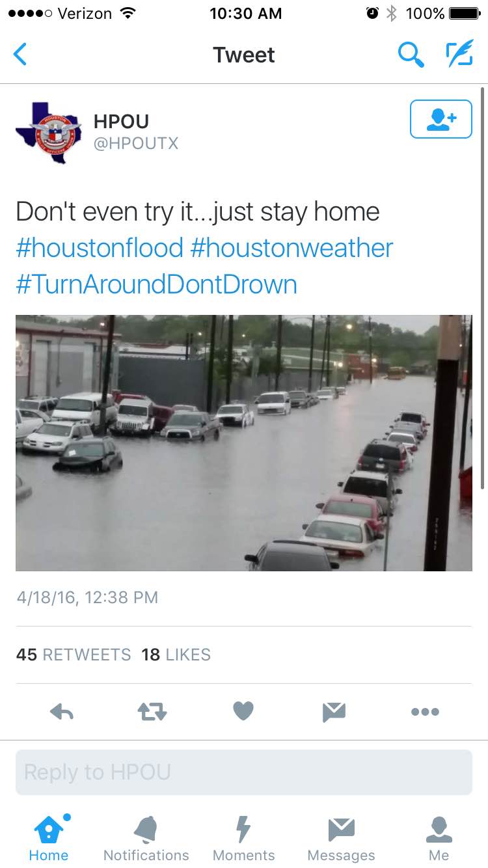488x868 pixels.
Task: Open the #houstonweather hashtag
Action: pyautogui.click(x=292, y=248)
